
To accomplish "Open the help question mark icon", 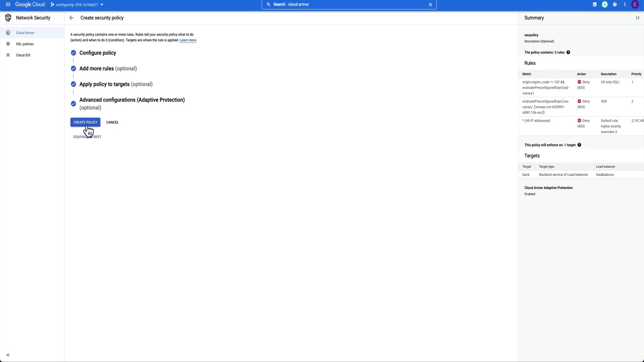I will coord(615,4).
